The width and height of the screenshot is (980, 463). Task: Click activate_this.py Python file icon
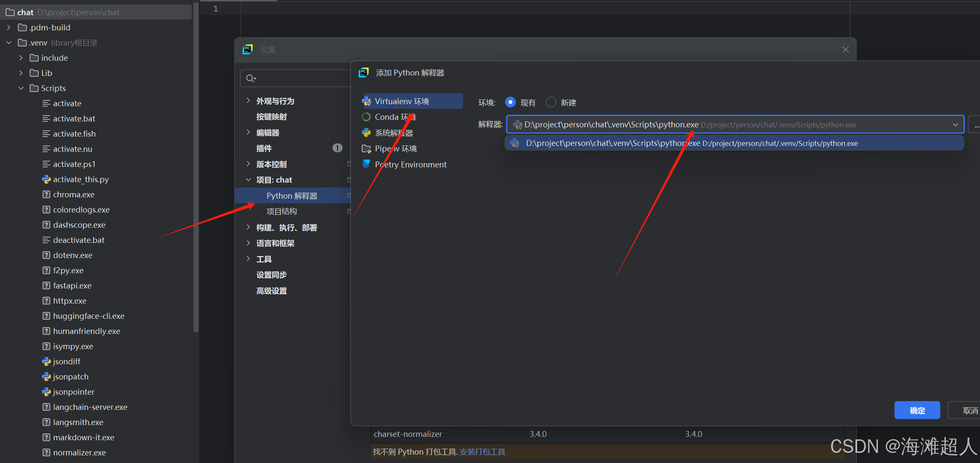pyautogui.click(x=46, y=179)
